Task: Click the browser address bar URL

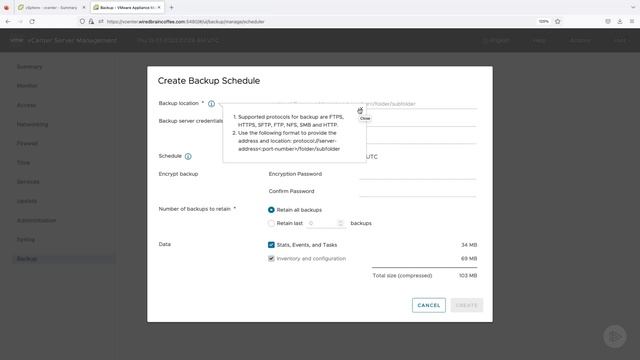Action: pos(186,22)
